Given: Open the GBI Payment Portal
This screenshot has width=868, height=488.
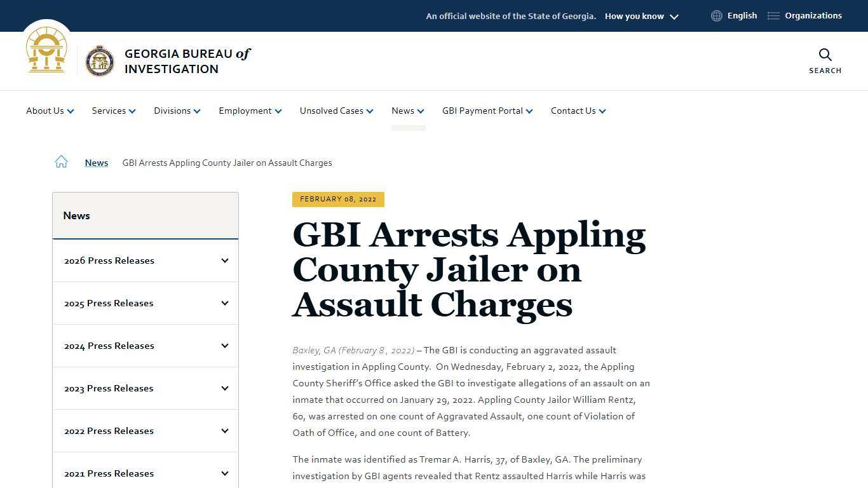Looking at the screenshot, I should (482, 111).
